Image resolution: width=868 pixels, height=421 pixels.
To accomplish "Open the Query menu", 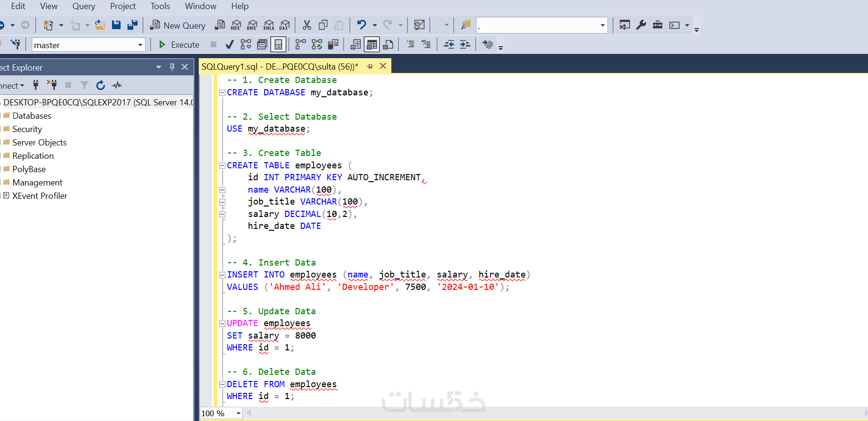I will (83, 6).
